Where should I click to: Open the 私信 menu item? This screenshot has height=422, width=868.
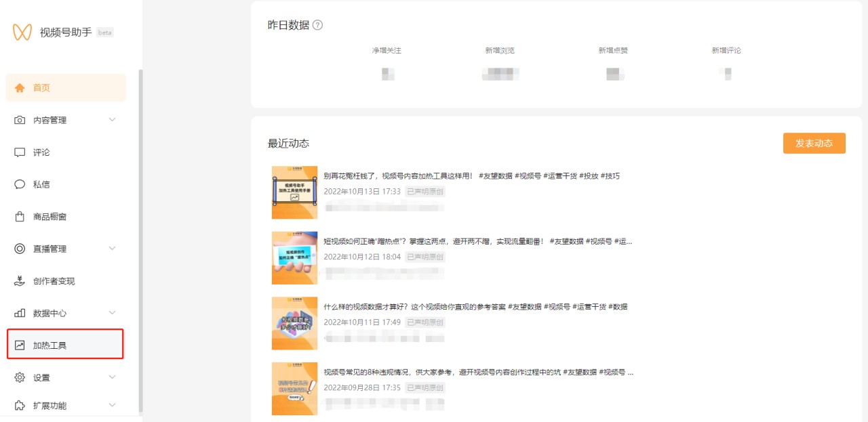click(x=66, y=184)
